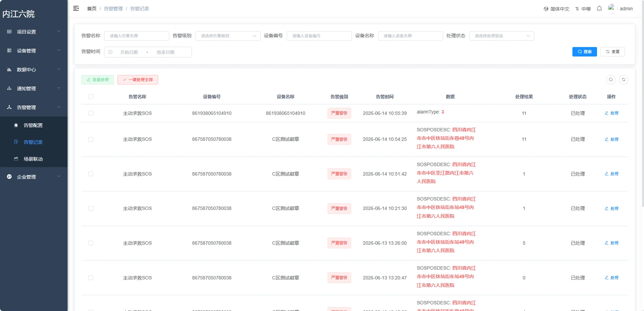Open the 处理状态 dropdown
This screenshot has height=311, width=644.
[x=501, y=36]
